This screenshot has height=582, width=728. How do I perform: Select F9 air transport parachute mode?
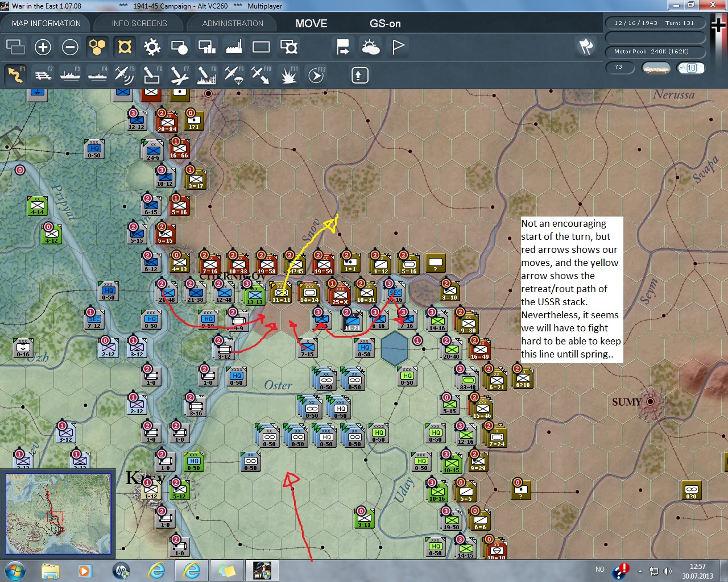coord(234,74)
